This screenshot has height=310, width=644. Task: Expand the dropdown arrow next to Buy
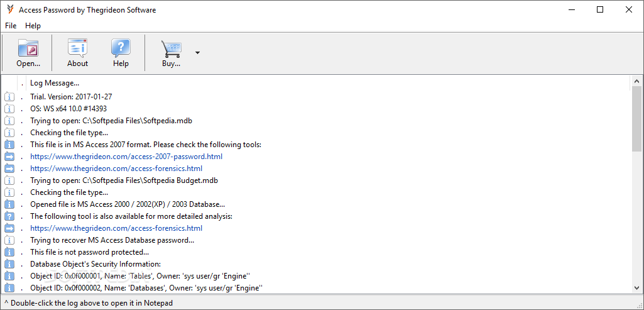point(197,53)
